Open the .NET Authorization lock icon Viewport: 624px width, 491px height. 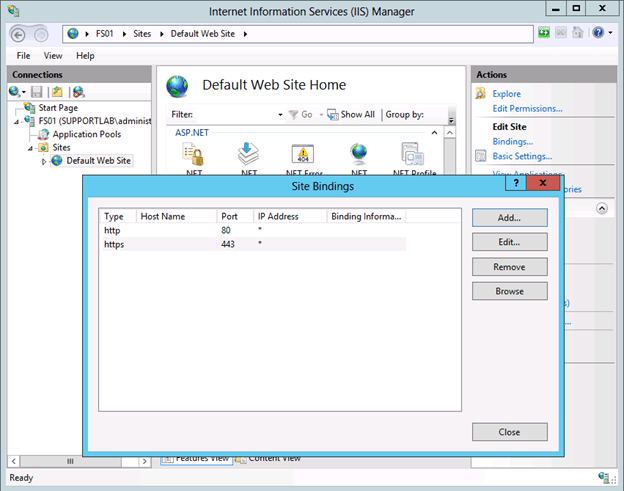pyautogui.click(x=193, y=154)
